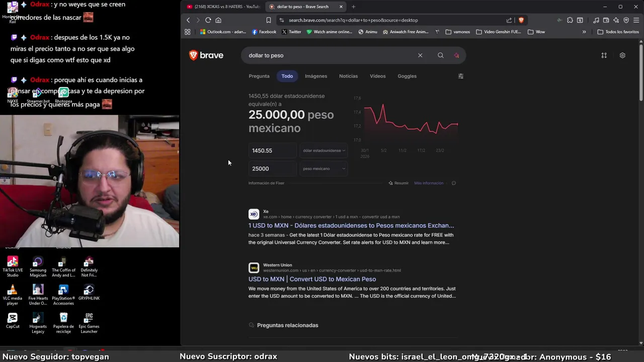
Task: Open GRYPHLINK desktop shortcut
Action: click(x=89, y=293)
